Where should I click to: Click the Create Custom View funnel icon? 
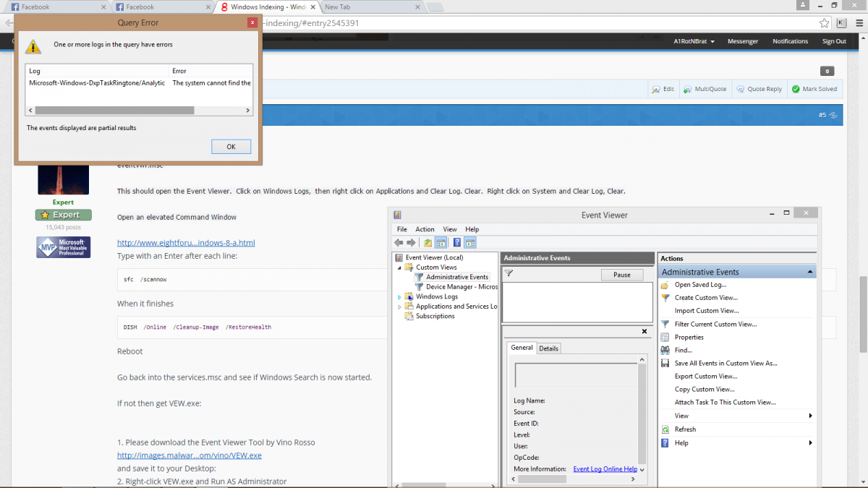pos(665,298)
